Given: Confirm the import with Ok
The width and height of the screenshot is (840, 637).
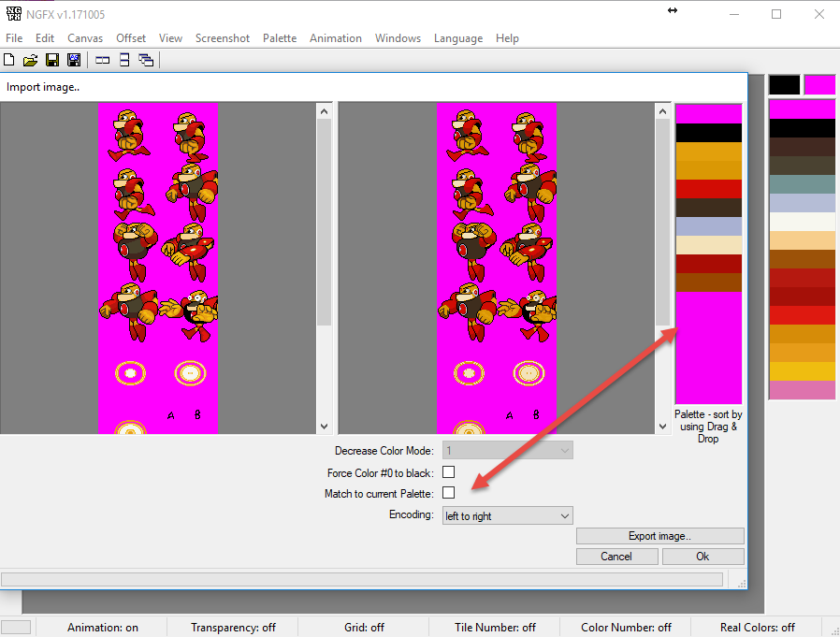Looking at the screenshot, I should point(702,557).
